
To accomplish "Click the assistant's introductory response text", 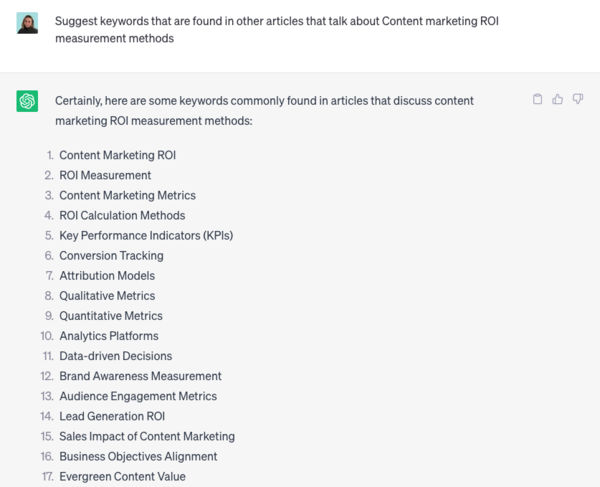I will 264,110.
